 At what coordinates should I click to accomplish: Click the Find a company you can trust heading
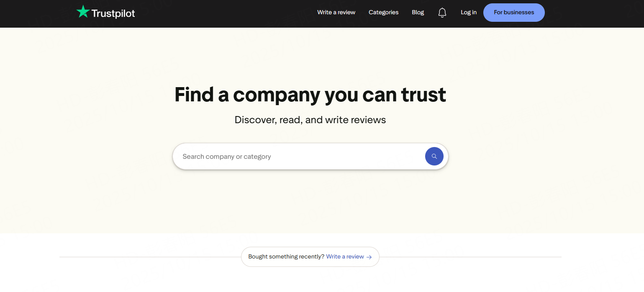[310, 95]
